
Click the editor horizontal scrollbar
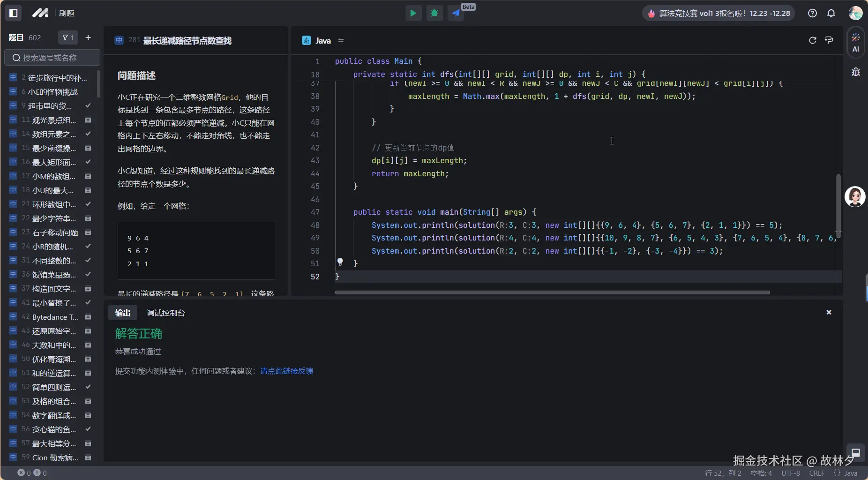pos(552,292)
